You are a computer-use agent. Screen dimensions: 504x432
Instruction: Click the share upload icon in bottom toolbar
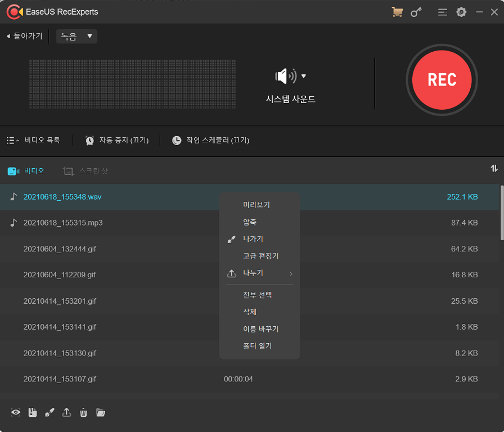tap(66, 412)
